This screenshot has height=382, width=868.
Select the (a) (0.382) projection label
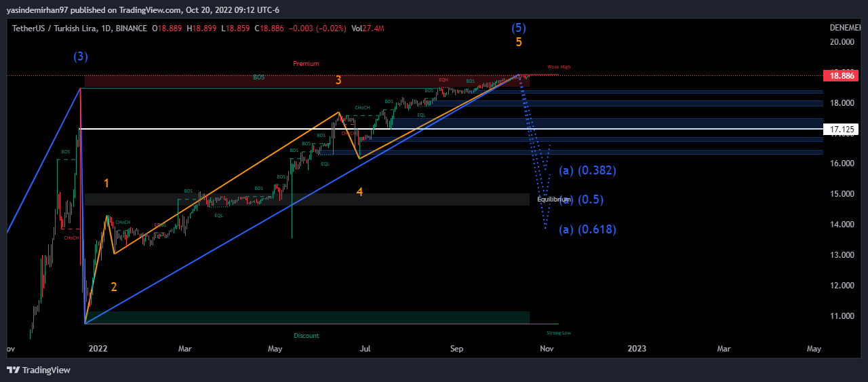587,170
